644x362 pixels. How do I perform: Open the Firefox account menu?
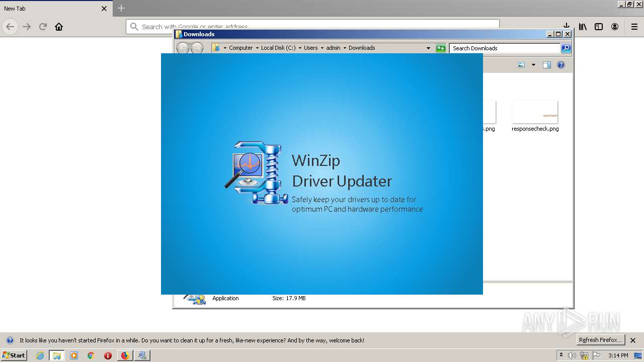(x=615, y=27)
